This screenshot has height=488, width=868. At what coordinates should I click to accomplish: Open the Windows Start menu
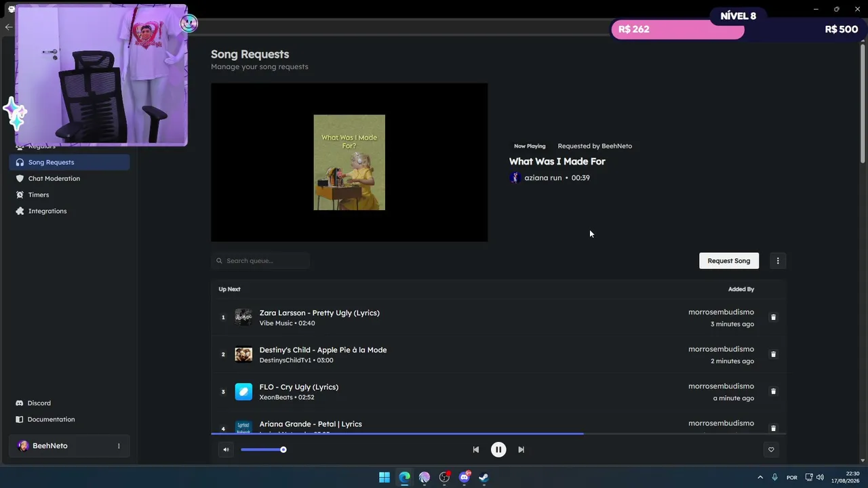[x=384, y=477]
